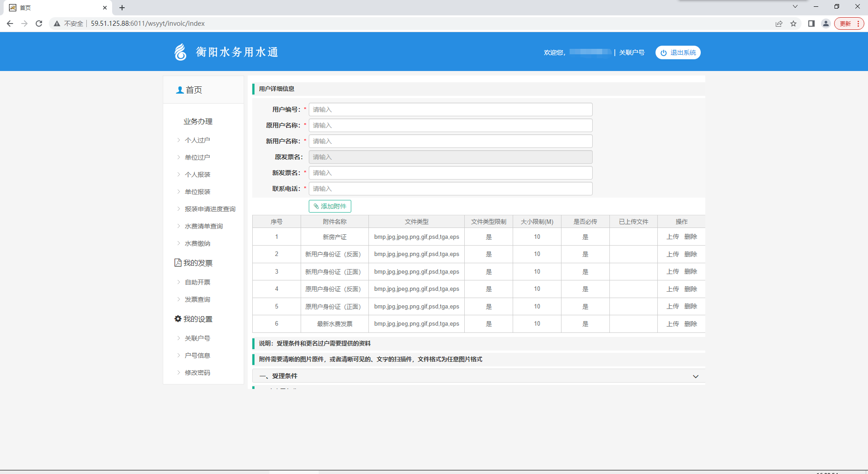Open 自助开票 under 我的发票

pyautogui.click(x=197, y=282)
